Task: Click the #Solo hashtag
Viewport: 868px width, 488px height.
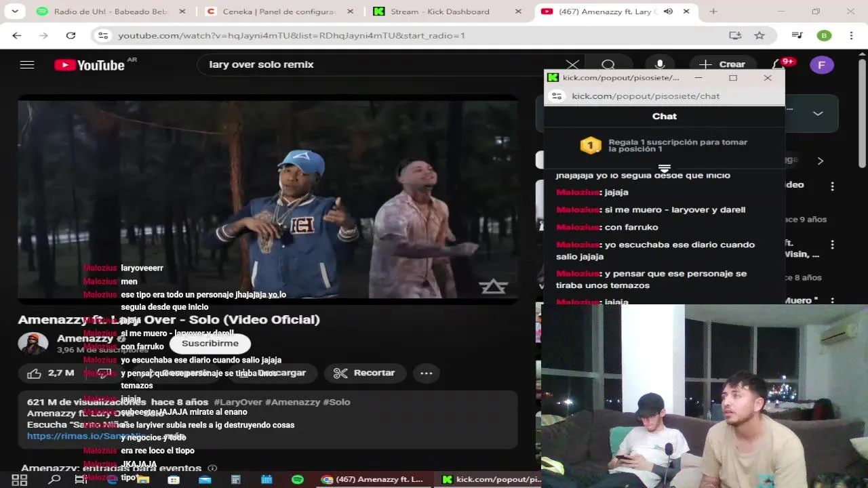Action: click(336, 402)
